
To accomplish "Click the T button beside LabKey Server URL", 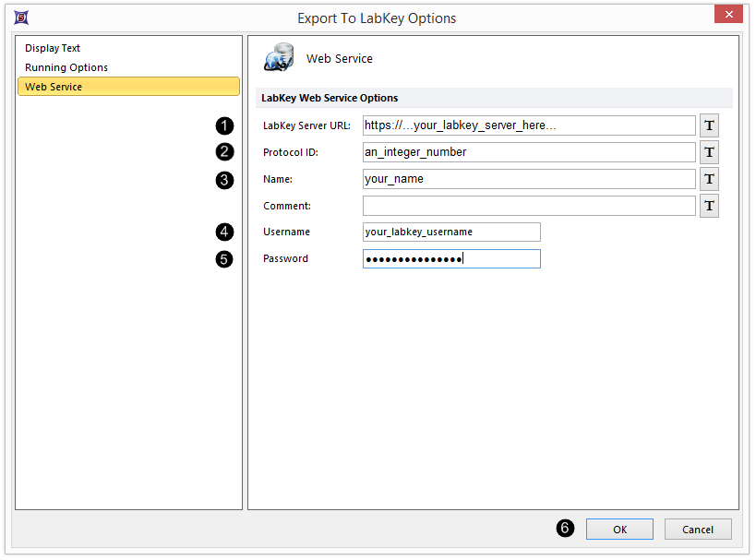I will [709, 125].
